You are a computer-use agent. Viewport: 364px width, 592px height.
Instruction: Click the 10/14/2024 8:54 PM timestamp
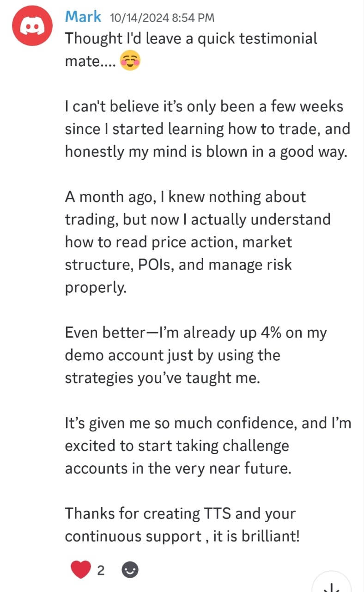tap(162, 18)
